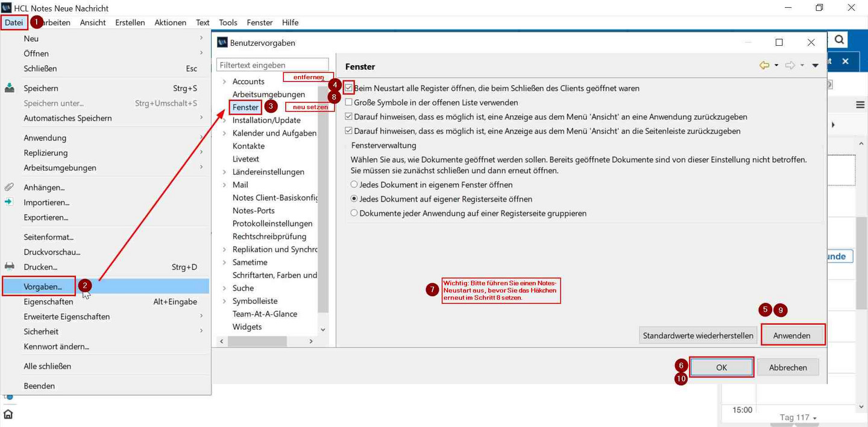Screen dimensions: 868x427
Task: Expand the Installation/Update tree node
Action: (x=224, y=120)
